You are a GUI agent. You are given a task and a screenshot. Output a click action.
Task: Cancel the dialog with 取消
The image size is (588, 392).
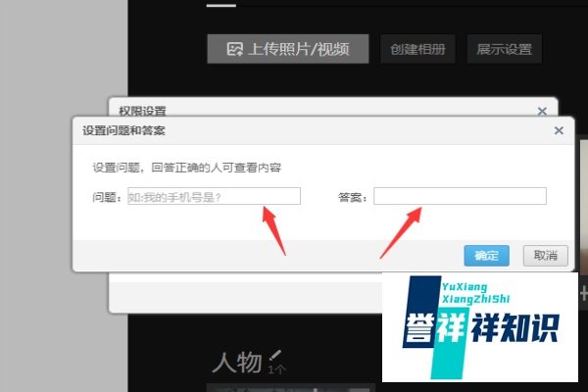tap(546, 256)
